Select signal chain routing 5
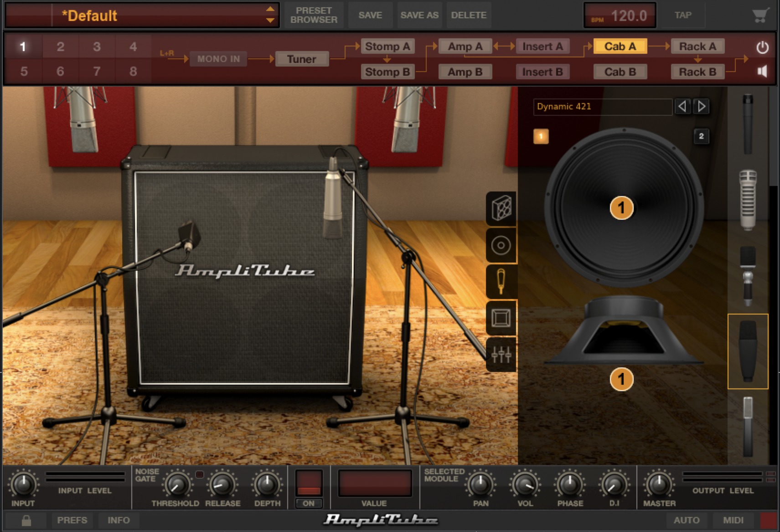The image size is (780, 532). [x=24, y=72]
